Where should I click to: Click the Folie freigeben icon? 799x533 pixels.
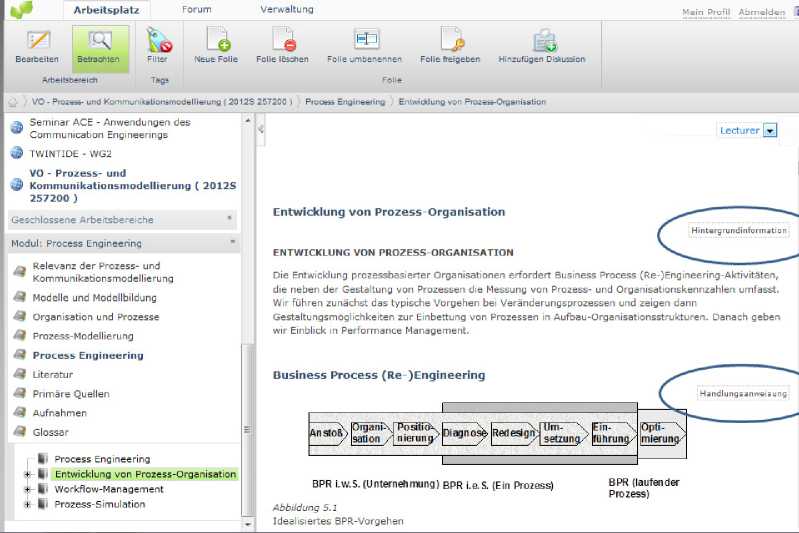450,40
